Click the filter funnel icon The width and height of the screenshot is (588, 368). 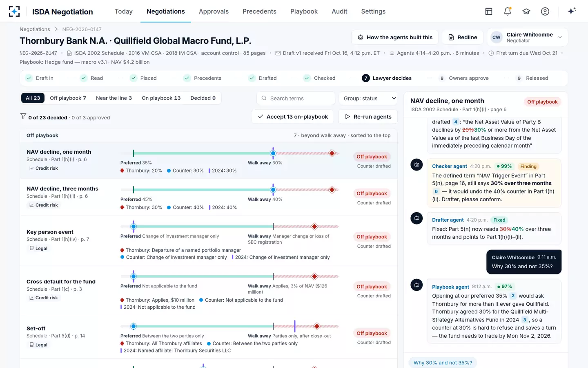(23, 117)
